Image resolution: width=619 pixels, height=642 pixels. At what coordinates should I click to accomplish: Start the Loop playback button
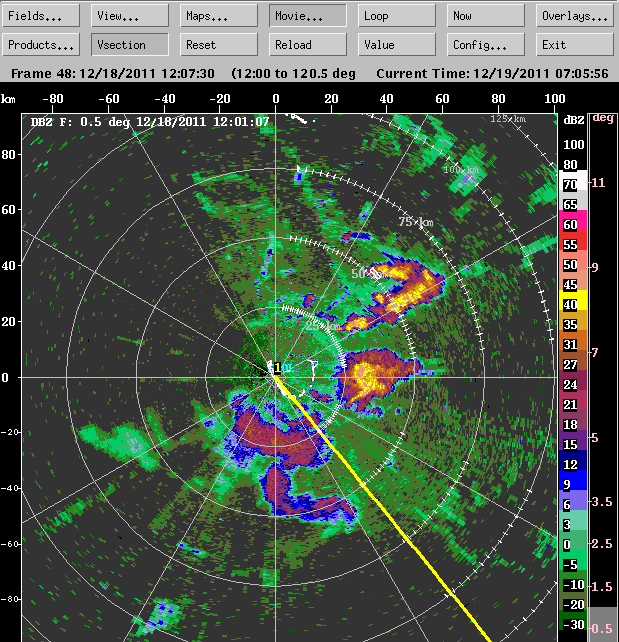tap(397, 16)
